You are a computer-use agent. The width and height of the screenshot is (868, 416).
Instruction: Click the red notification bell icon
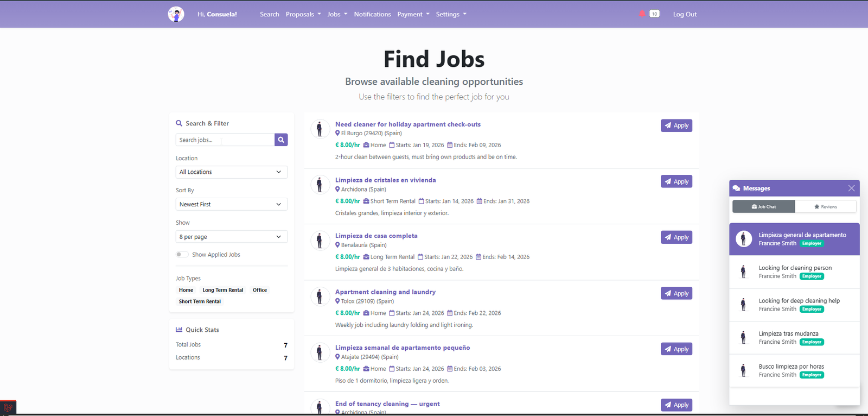tap(642, 14)
